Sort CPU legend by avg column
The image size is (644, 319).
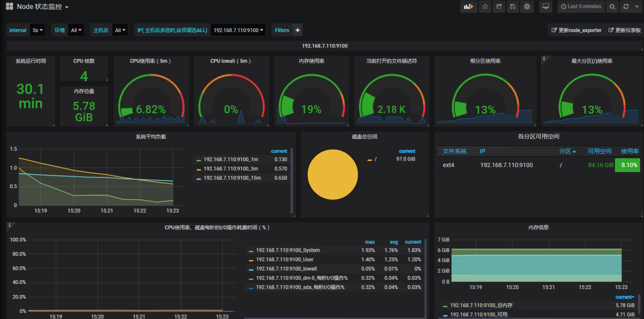click(x=394, y=242)
